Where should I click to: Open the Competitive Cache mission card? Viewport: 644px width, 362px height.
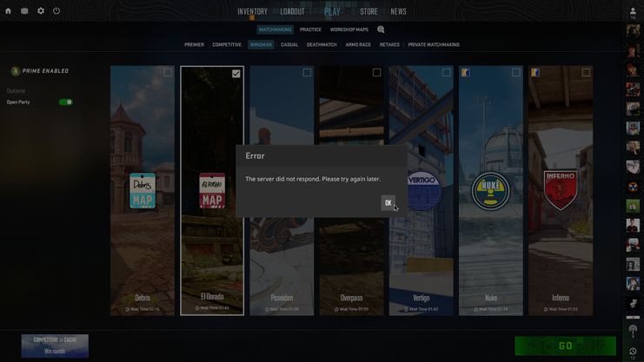[55, 346]
